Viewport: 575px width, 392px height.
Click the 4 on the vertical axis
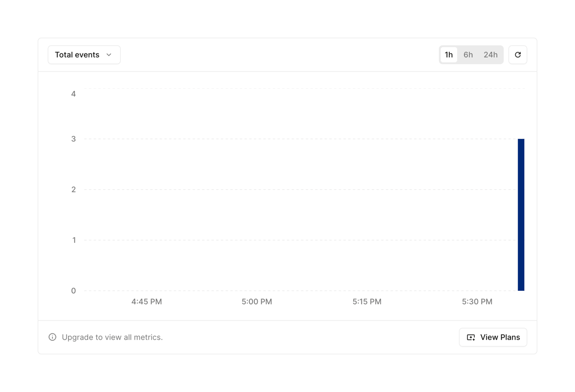click(x=73, y=93)
